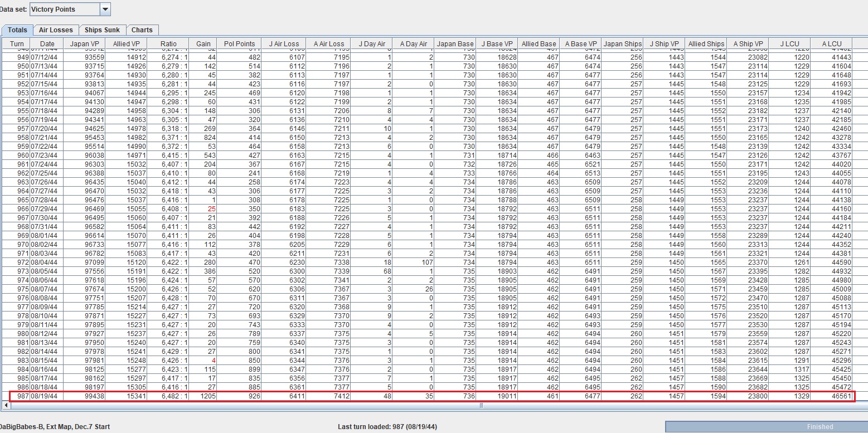This screenshot has width=868, height=433.
Task: Sort by the Turn column header
Action: pos(17,43)
